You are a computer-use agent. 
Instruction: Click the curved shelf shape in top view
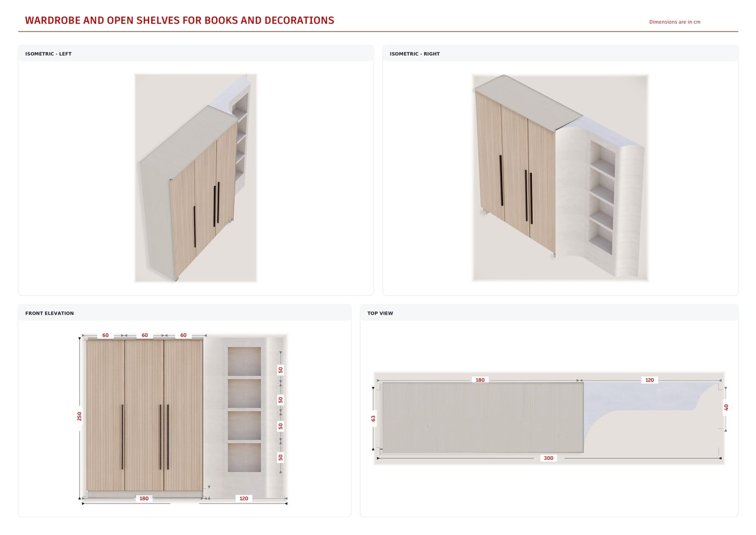coord(650,403)
